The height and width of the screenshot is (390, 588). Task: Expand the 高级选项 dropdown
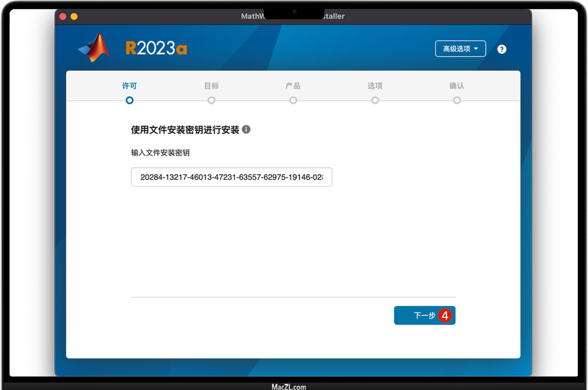460,49
